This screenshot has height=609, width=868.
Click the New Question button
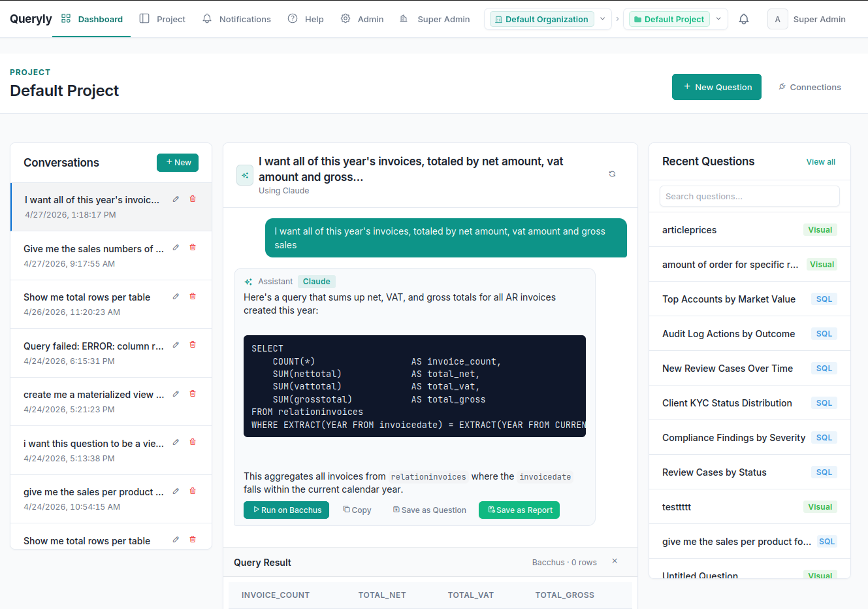tap(716, 87)
